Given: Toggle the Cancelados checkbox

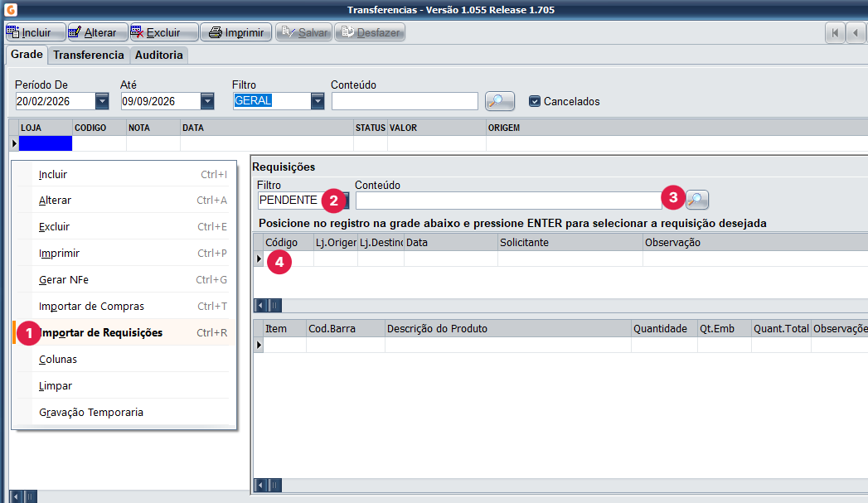Looking at the screenshot, I should pos(534,101).
